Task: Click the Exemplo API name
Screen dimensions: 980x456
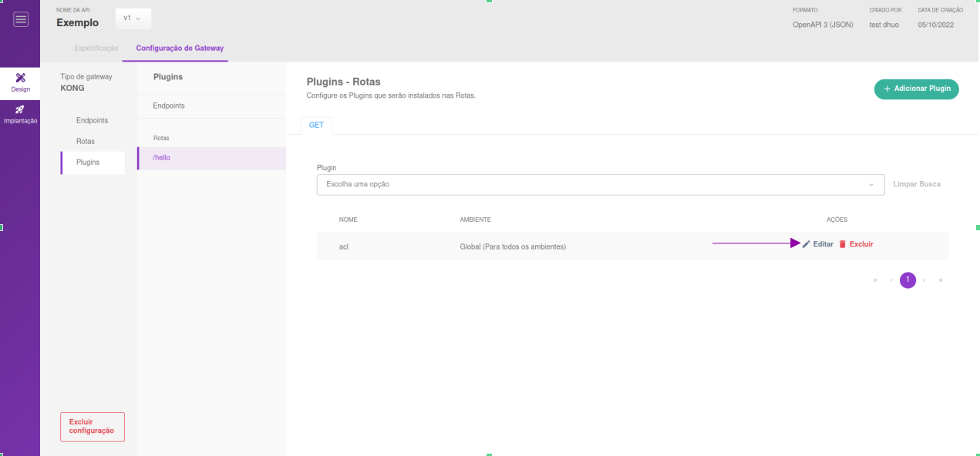Action: coord(78,22)
